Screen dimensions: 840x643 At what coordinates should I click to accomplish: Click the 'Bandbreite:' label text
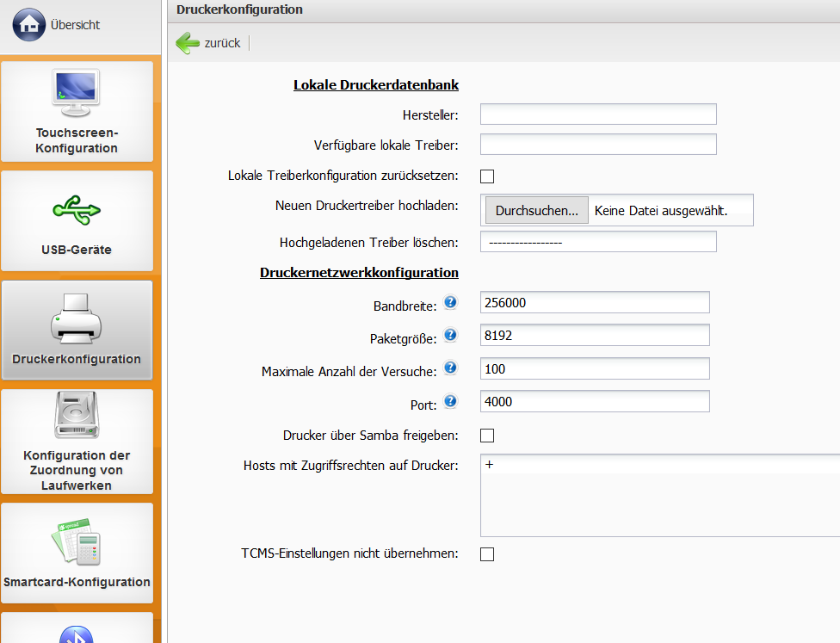click(405, 306)
